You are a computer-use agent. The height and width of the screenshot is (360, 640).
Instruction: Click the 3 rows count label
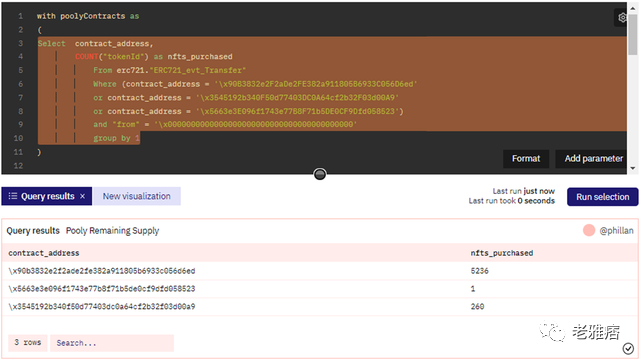click(x=28, y=342)
